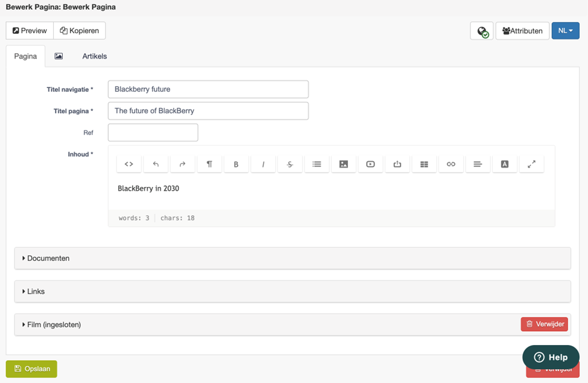This screenshot has height=383, width=588.
Task: Redo the editor change
Action: (183, 164)
